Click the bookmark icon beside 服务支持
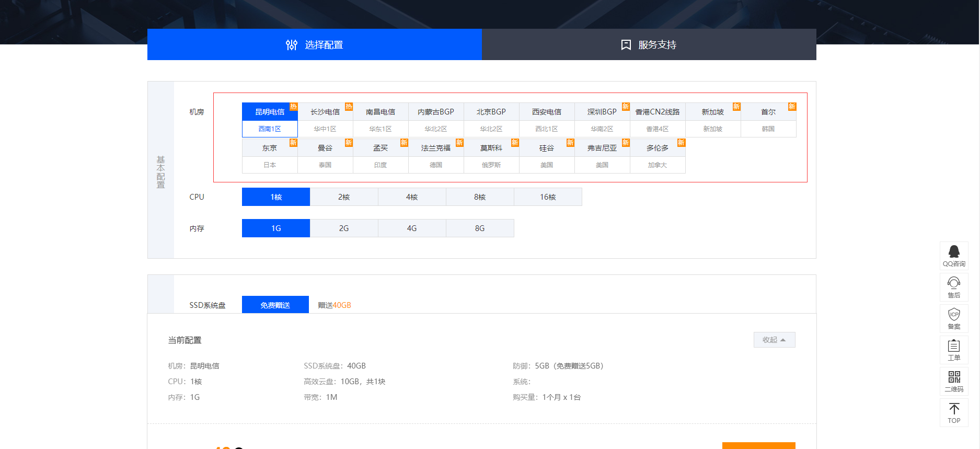Screen dimensions: 980x449 [x=626, y=45]
